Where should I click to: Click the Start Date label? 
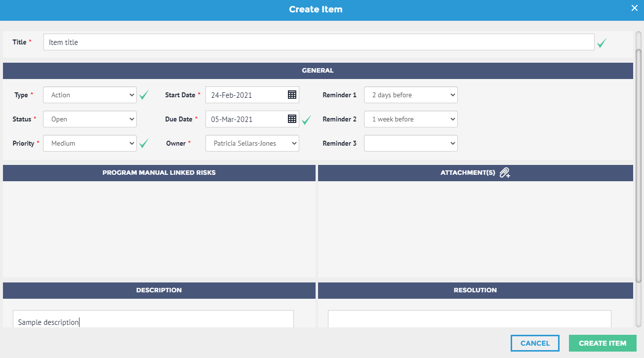coord(180,95)
